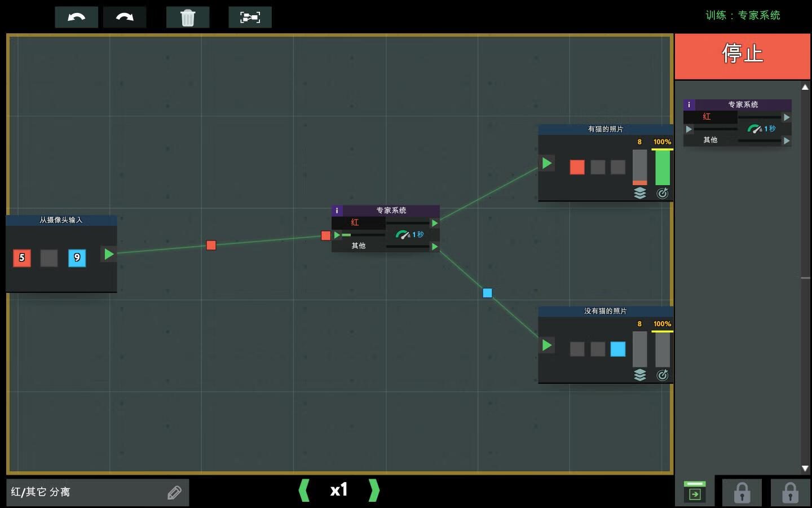Click the fit-to-view icon in top toolbar
The image size is (812, 508).
(250, 17)
